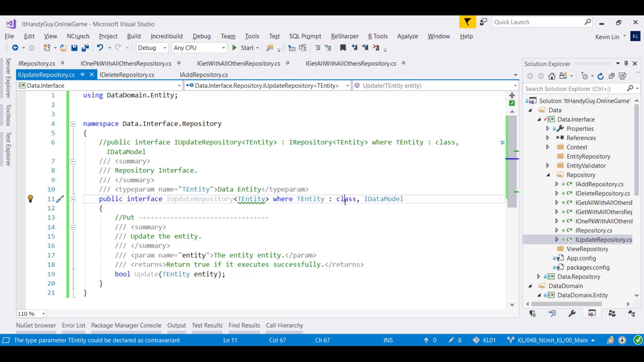The image size is (644, 362).
Task: Click the lightbulb quick-action glyph beside line 11
Action: (x=31, y=199)
